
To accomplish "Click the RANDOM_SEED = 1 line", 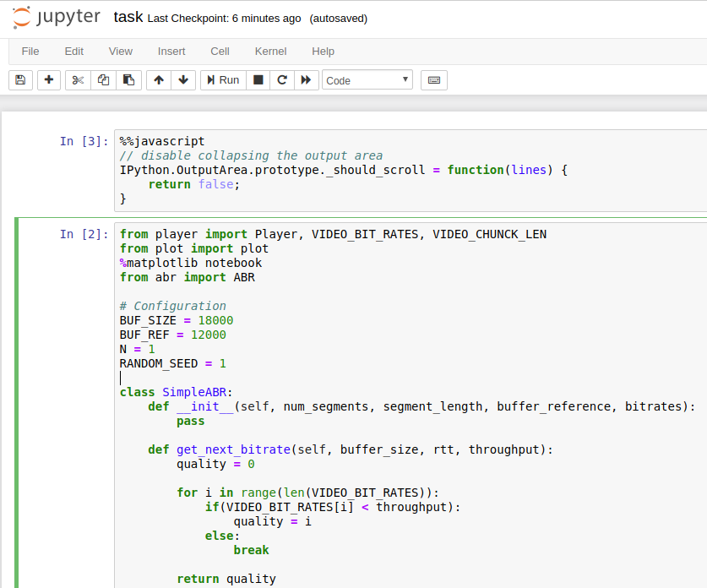I will [172, 364].
